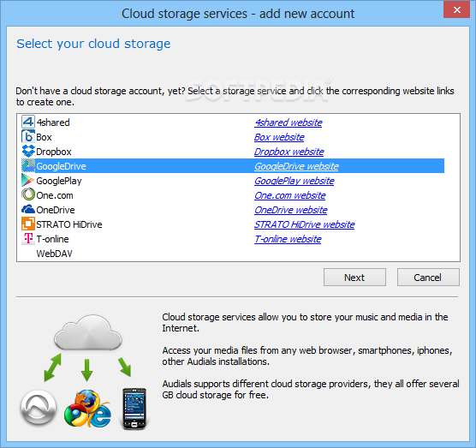Image resolution: width=476 pixels, height=448 pixels.
Task: Click the GoogleDrive icon in the list
Action: (x=28, y=166)
